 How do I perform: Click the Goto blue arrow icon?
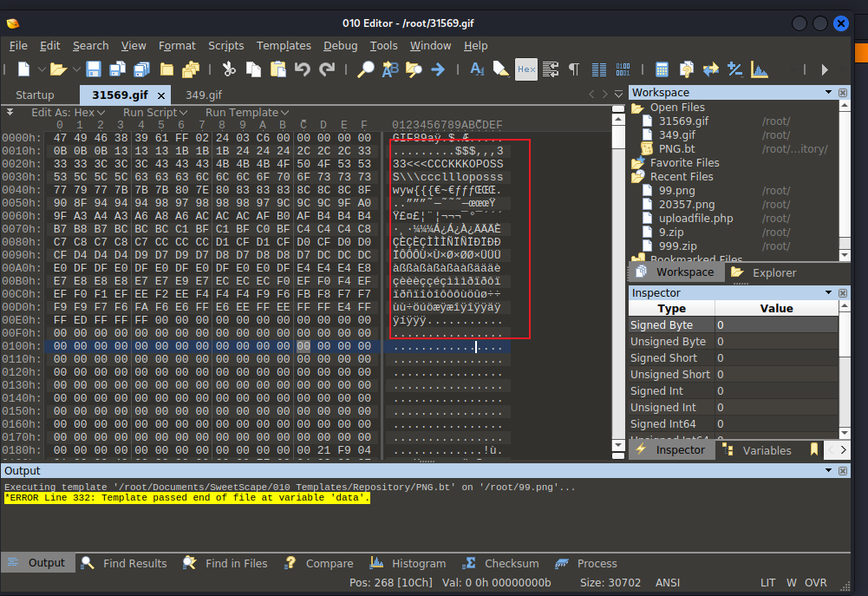click(x=438, y=69)
